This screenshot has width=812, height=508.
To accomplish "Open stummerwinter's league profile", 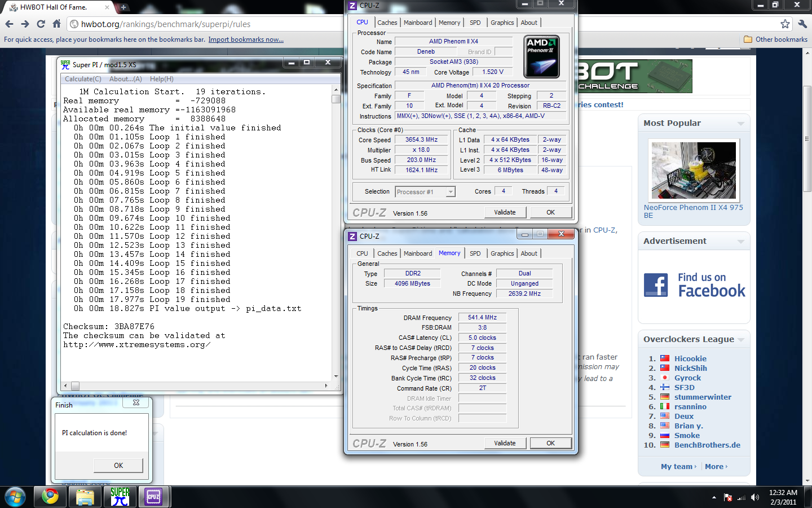I will point(703,397).
